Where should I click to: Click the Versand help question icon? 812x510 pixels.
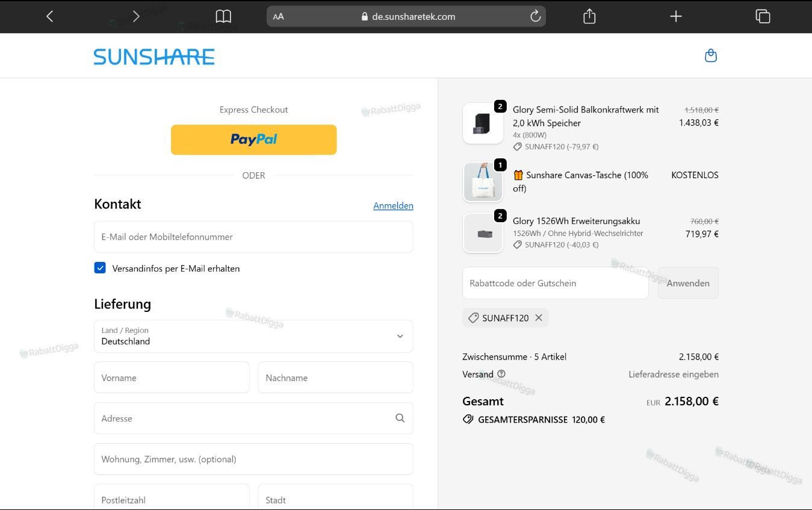coord(501,374)
